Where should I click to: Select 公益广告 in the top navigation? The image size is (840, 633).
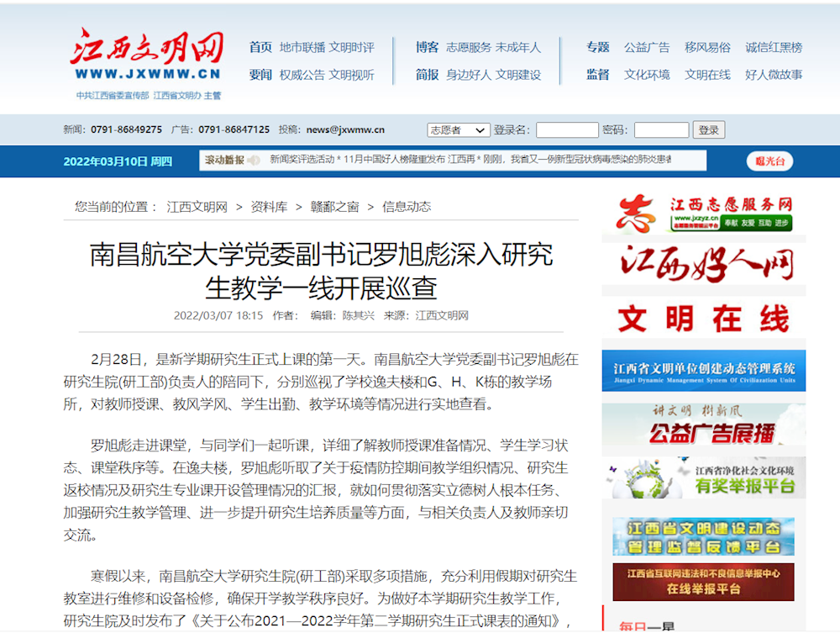(647, 47)
